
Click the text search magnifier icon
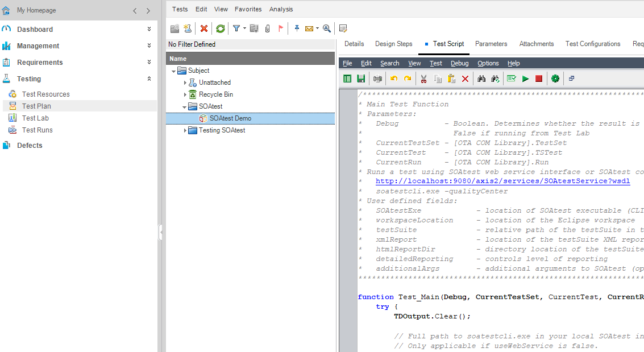pos(327,28)
